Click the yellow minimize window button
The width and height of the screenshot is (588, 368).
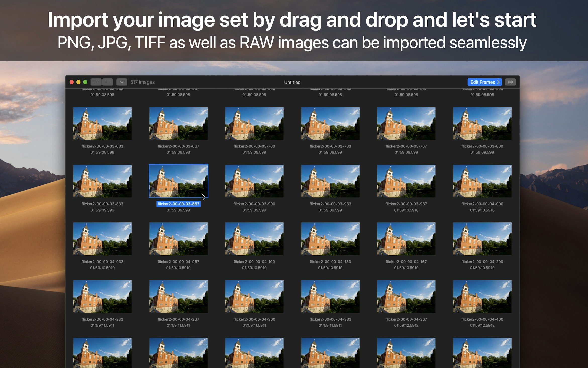click(x=78, y=82)
